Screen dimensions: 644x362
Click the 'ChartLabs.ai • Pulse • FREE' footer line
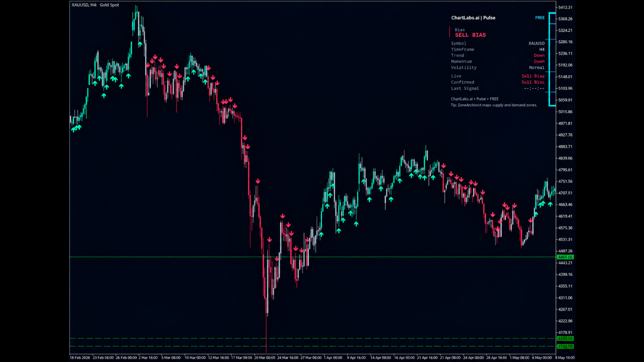475,99
